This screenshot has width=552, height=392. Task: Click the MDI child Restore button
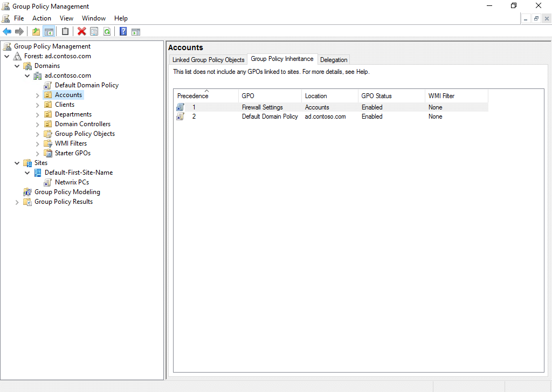pyautogui.click(x=536, y=19)
